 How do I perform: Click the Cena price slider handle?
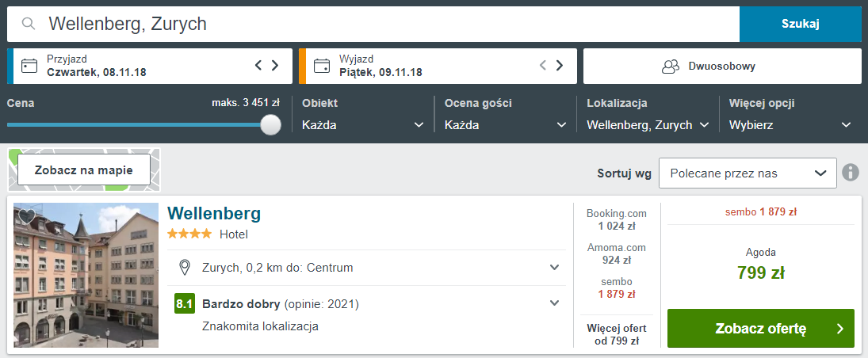(271, 125)
